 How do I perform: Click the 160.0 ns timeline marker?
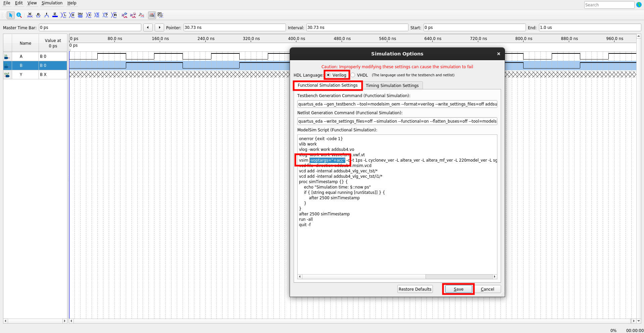[160, 39]
